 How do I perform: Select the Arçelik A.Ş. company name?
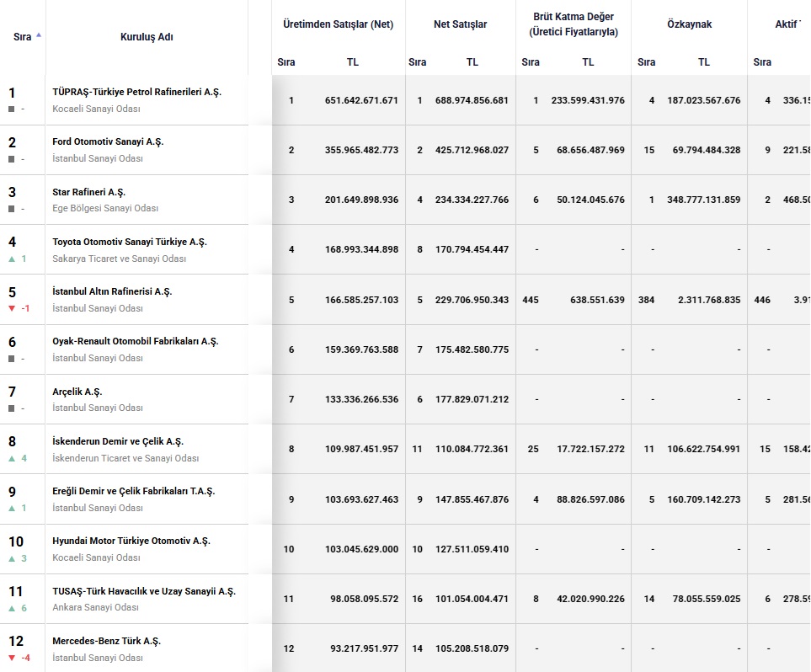[77, 392]
